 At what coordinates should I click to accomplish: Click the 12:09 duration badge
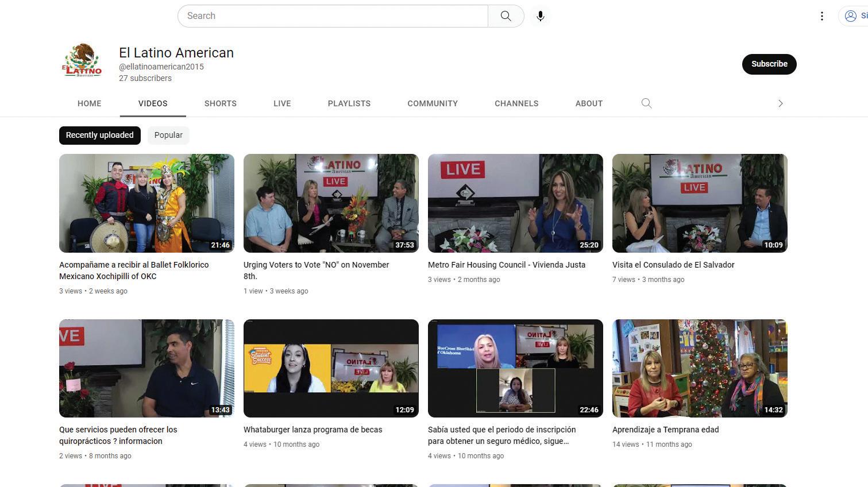(x=404, y=410)
